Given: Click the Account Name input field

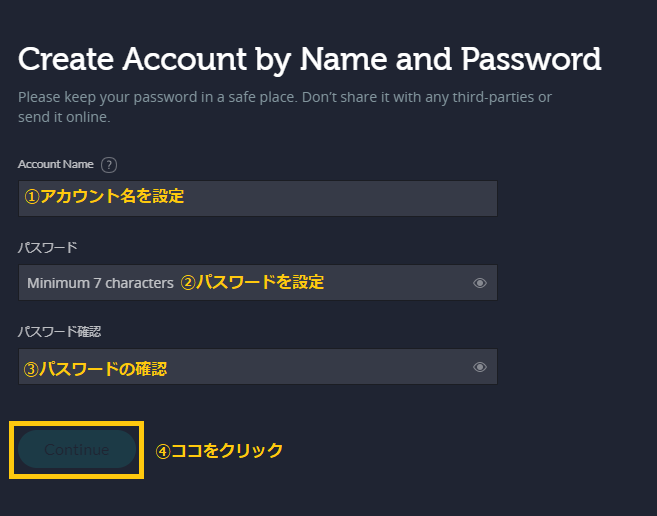Looking at the screenshot, I should coord(258,199).
